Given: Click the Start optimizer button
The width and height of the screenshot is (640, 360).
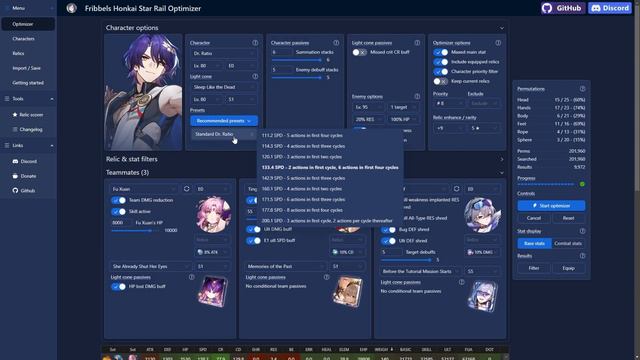Looking at the screenshot, I should (551, 206).
